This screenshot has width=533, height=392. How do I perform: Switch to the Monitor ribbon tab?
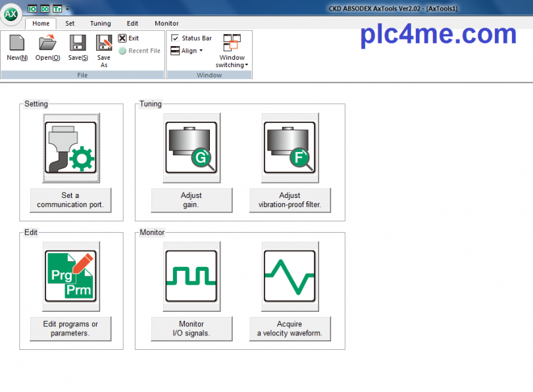166,23
